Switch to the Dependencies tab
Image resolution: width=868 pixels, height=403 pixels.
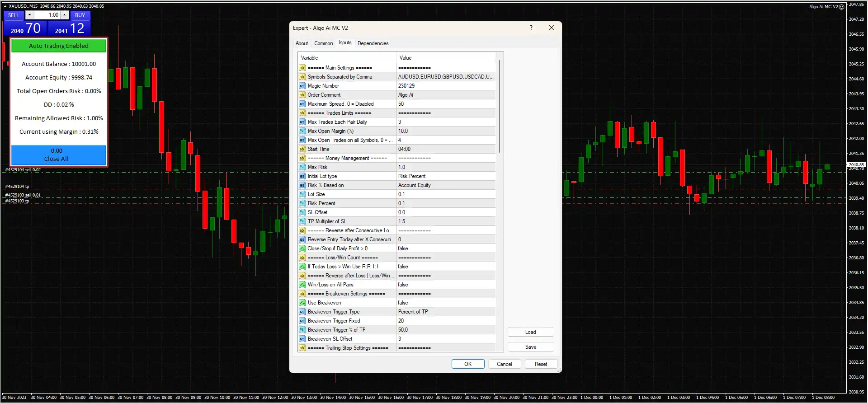point(373,43)
